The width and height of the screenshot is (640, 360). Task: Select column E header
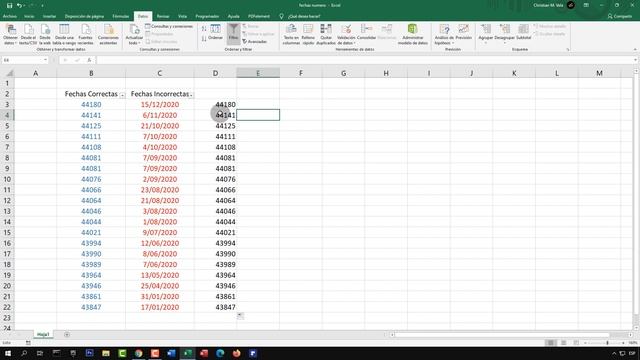(x=258, y=73)
